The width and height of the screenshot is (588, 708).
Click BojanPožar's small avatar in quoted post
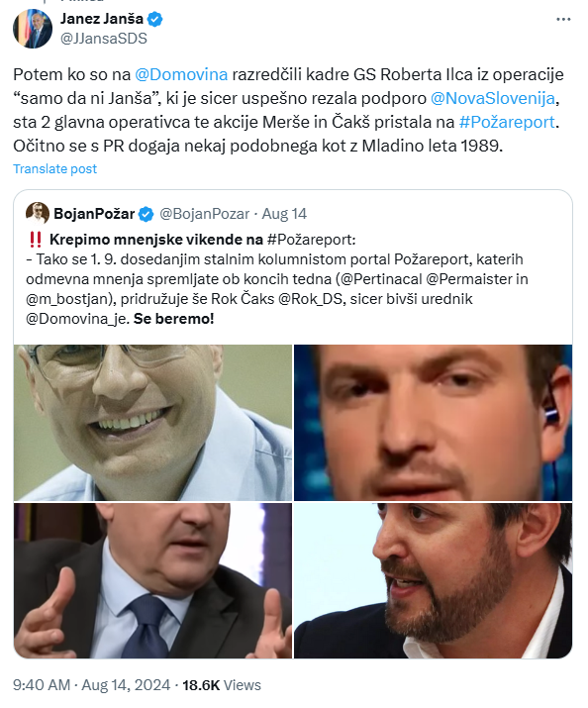[x=38, y=214]
